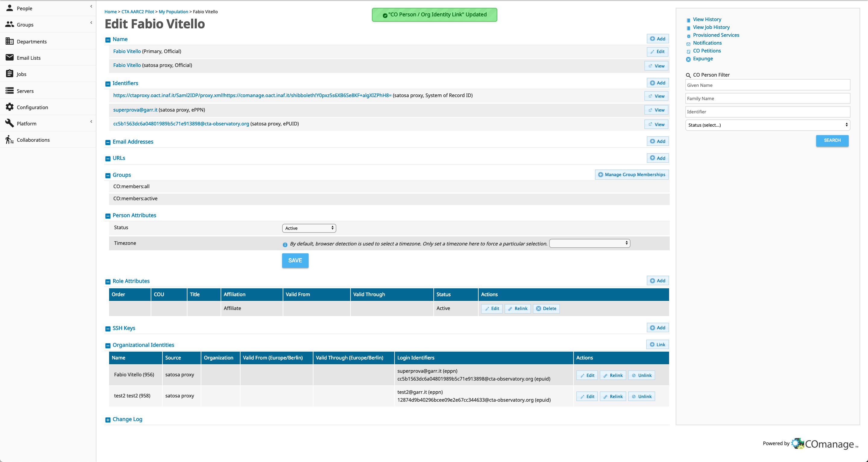This screenshot has height=462, width=868.
Task: Click the Servers stack icon
Action: pos(10,91)
